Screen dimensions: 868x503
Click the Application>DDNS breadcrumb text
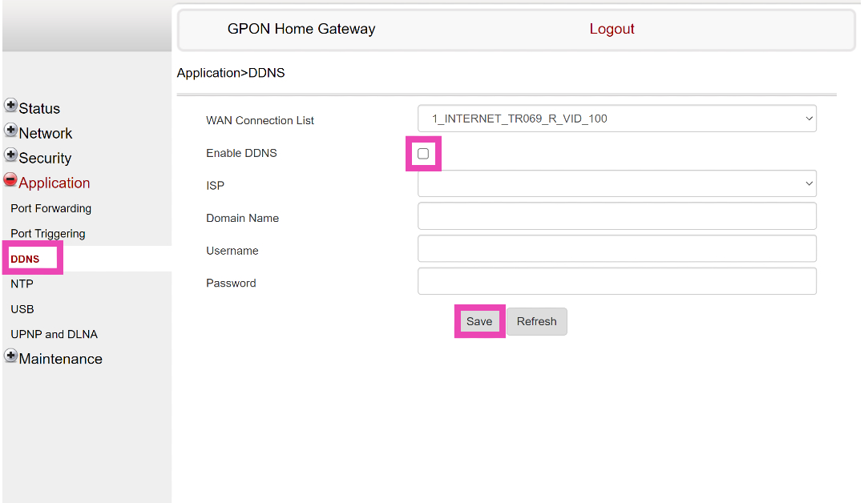click(231, 73)
